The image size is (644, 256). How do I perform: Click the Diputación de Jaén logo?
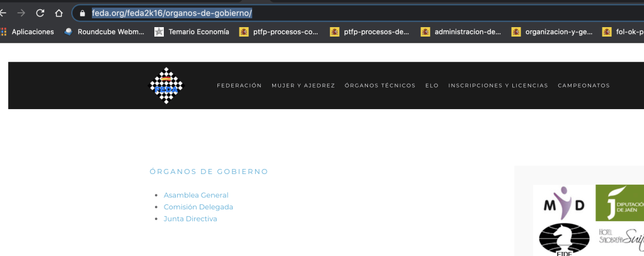coord(619,203)
